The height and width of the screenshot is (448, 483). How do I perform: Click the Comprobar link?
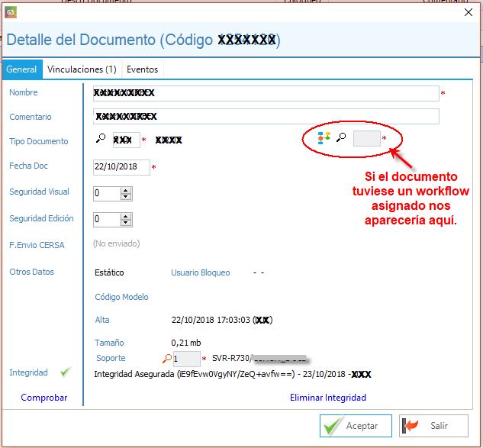coord(44,398)
